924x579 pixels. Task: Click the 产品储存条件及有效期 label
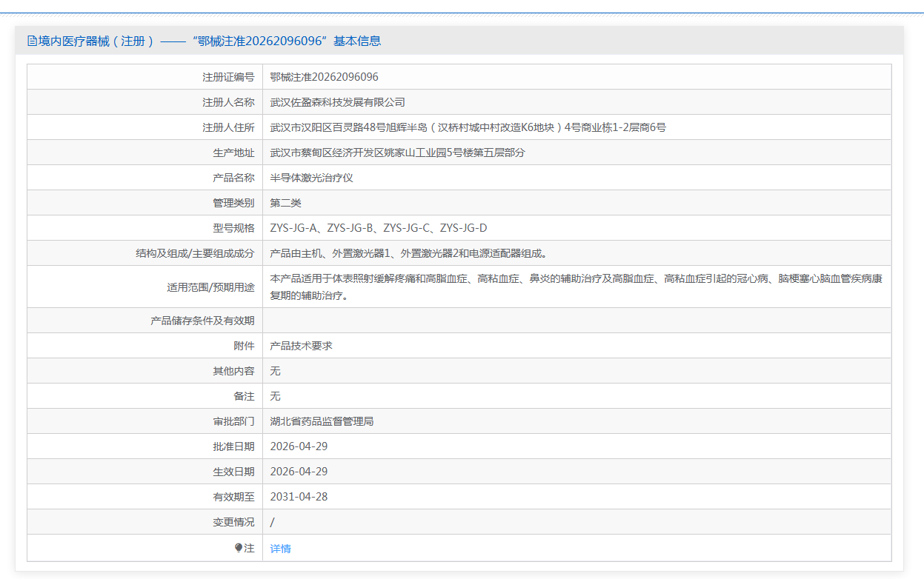coord(202,321)
